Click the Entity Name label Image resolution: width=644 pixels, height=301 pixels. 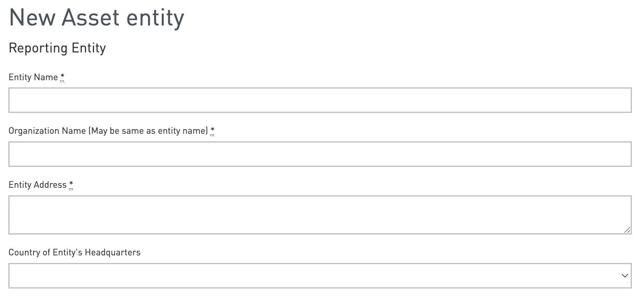click(x=33, y=77)
